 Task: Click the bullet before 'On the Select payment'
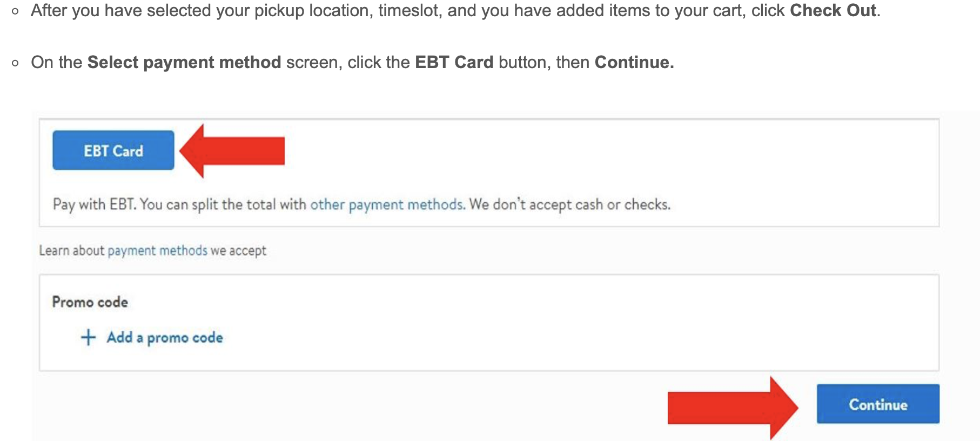click(x=15, y=63)
